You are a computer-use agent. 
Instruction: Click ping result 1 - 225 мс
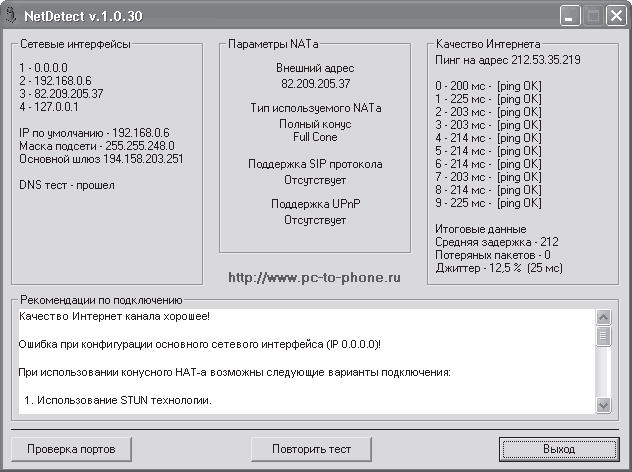[x=489, y=99]
